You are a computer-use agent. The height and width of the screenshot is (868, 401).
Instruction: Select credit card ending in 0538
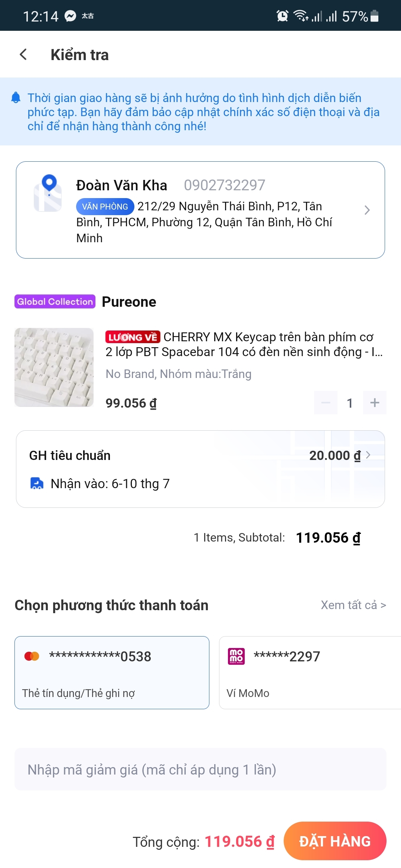coord(112,673)
